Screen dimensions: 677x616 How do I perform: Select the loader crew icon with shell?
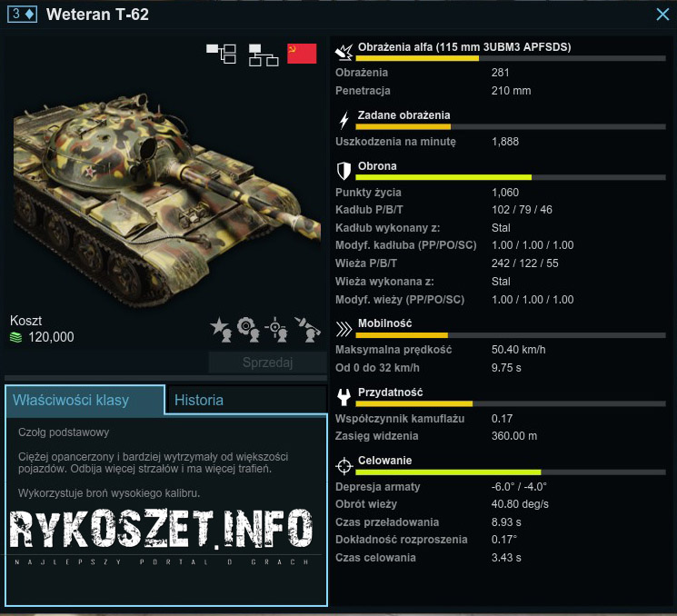click(x=307, y=329)
